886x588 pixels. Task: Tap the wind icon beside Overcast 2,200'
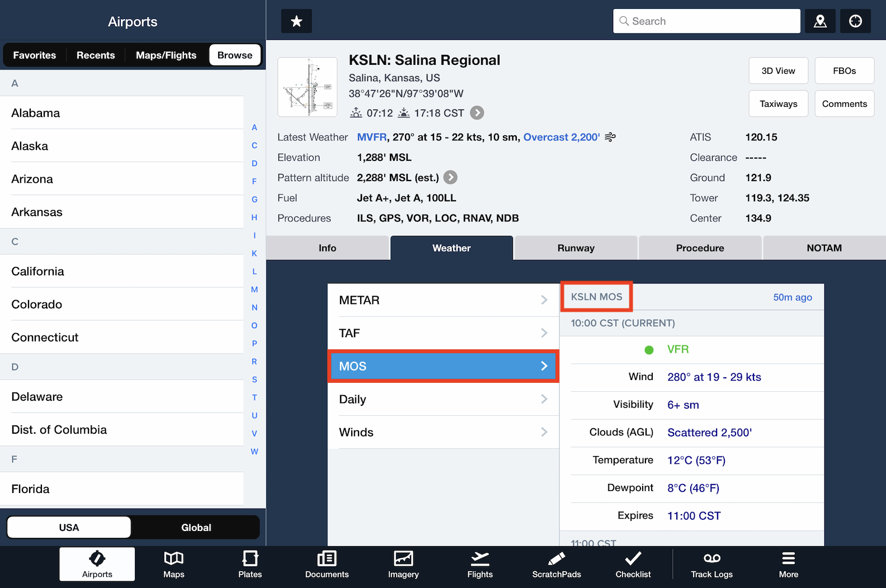coord(610,137)
